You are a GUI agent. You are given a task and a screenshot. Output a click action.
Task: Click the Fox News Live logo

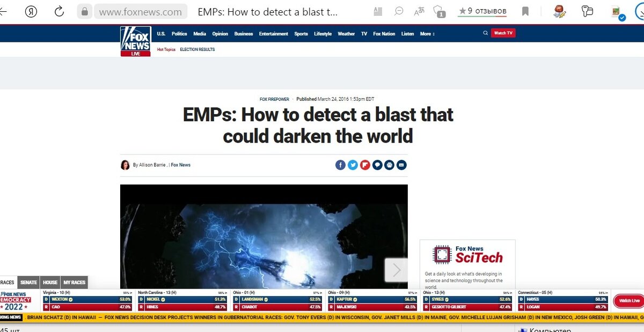tap(135, 41)
